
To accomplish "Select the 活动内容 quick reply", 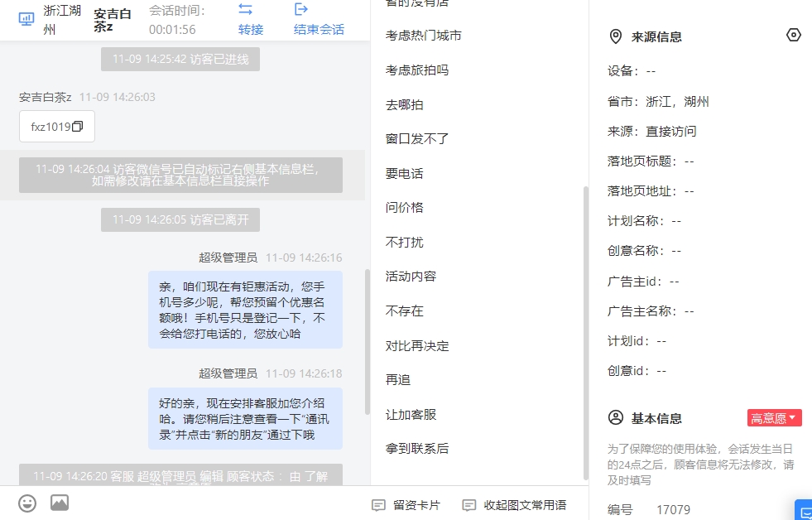I will [x=411, y=277].
